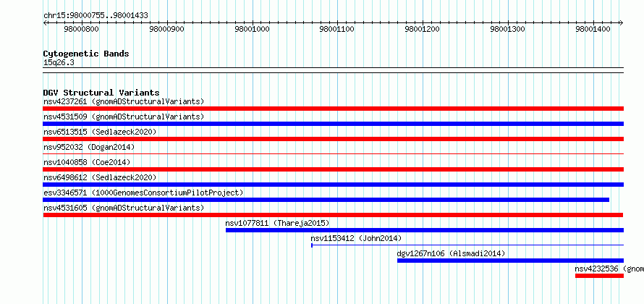Click the blue bar under nsv1077811
Viewport: 644px width, 304px height.
(x=425, y=230)
